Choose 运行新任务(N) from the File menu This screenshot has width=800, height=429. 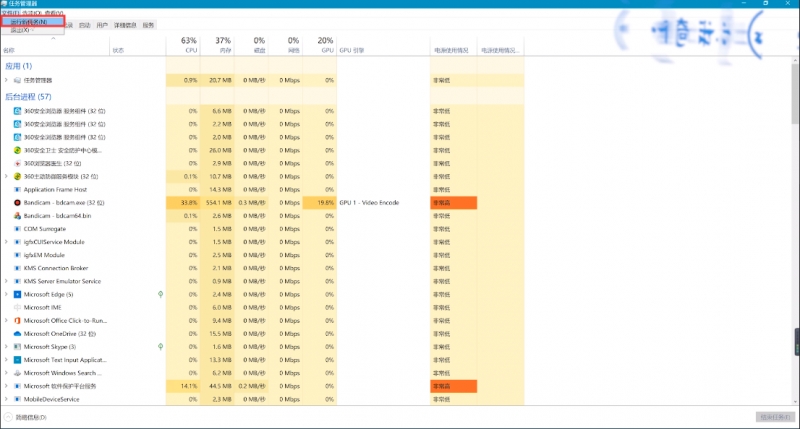coord(32,22)
